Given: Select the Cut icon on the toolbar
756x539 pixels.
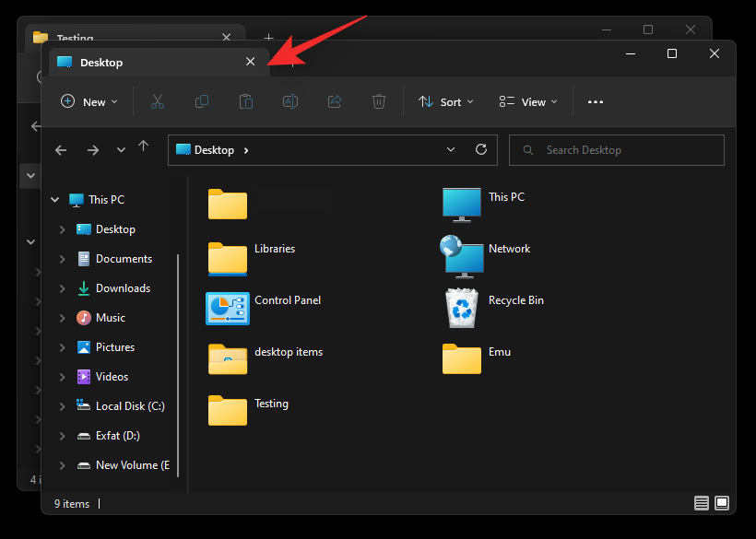Looking at the screenshot, I should 157,101.
